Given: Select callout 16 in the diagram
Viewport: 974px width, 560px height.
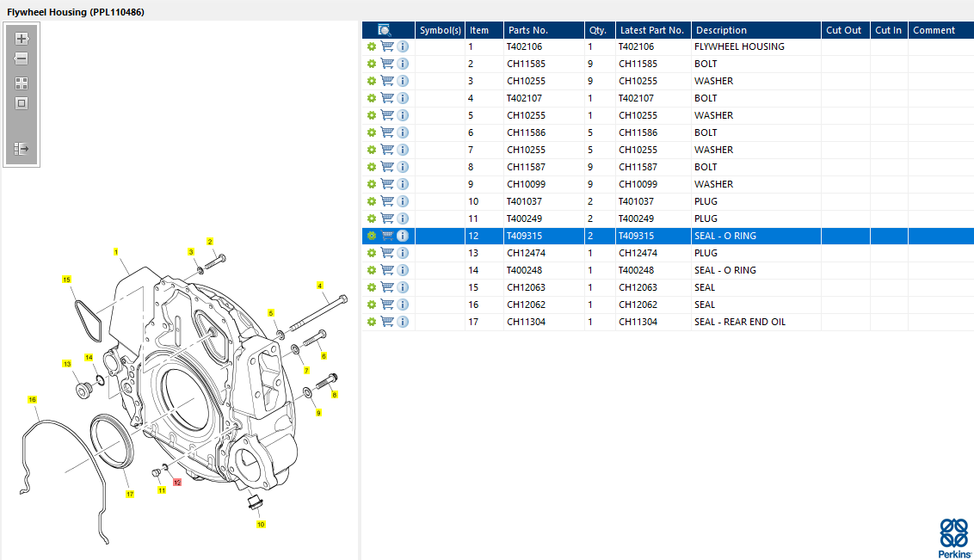Looking at the screenshot, I should 32,400.
